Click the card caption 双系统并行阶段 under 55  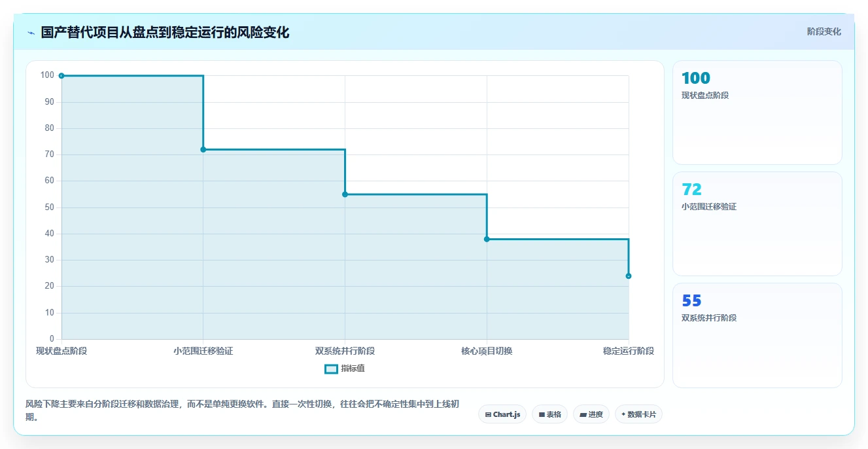point(709,318)
